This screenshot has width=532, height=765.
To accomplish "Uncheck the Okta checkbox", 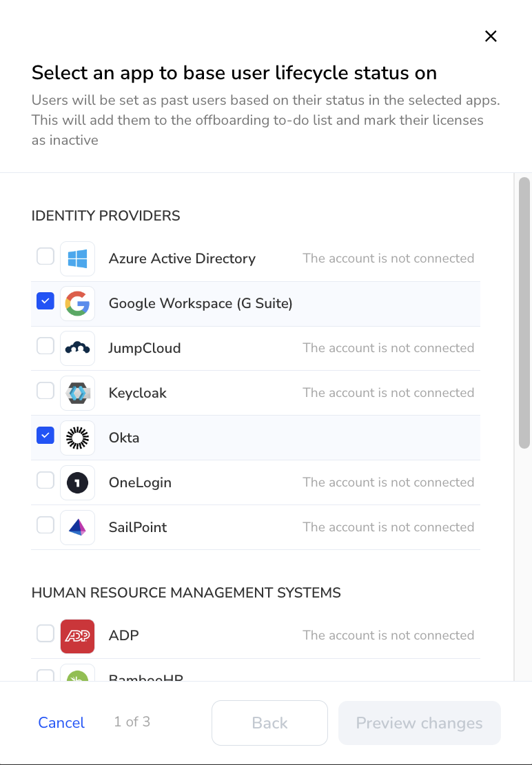I will (x=45, y=435).
